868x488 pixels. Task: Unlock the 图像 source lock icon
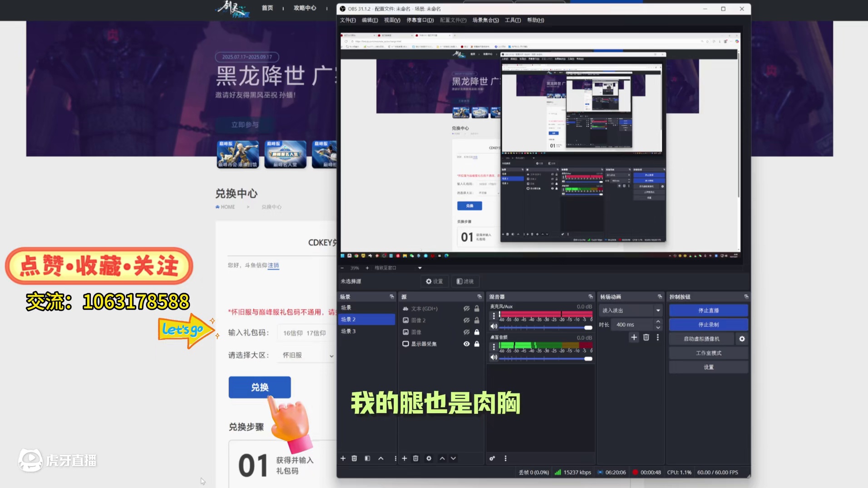476,332
